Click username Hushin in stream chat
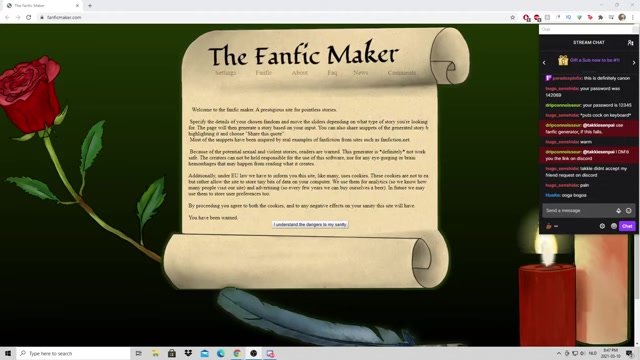 pos(553,196)
